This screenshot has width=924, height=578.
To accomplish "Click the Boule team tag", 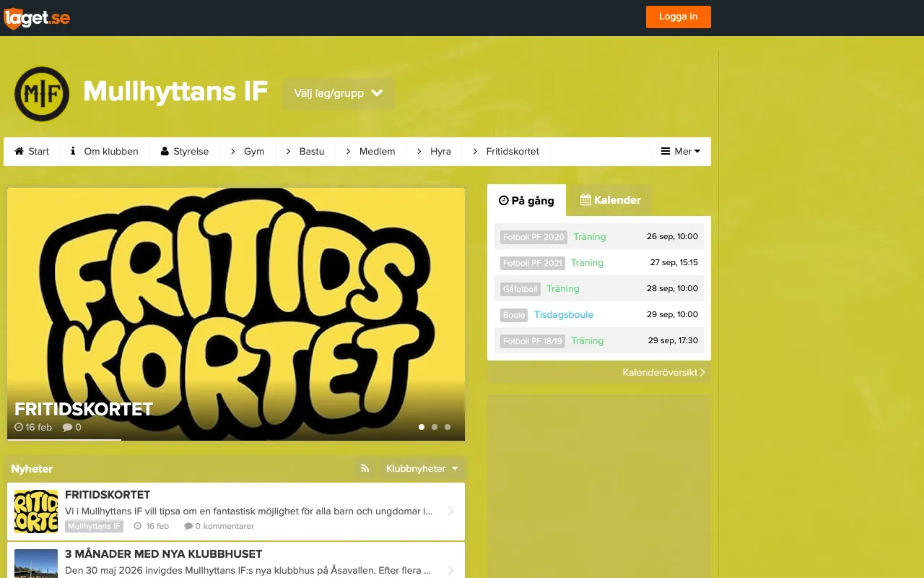I will (514, 315).
